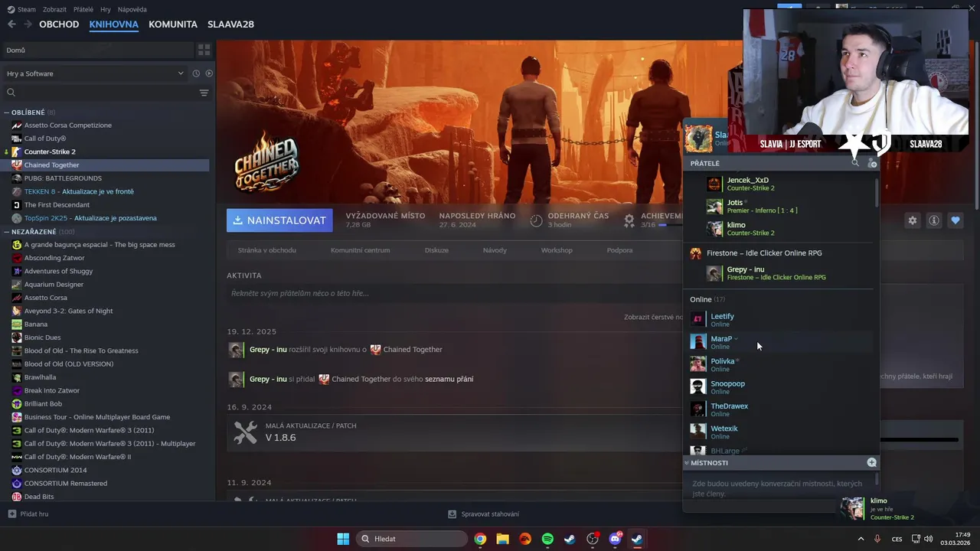Go forward with the right navigation arrow
980x551 pixels.
click(x=28, y=24)
